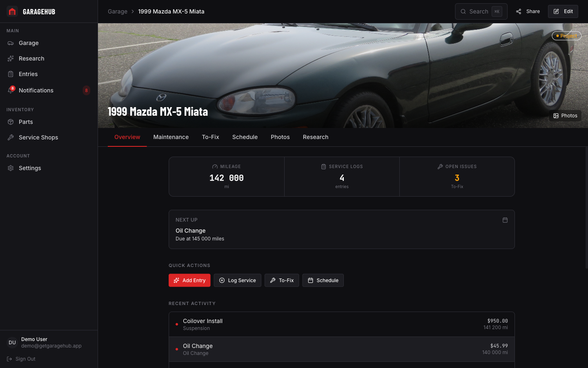The image size is (588, 368).
Task: Click the Demo User name text
Action: 34,339
